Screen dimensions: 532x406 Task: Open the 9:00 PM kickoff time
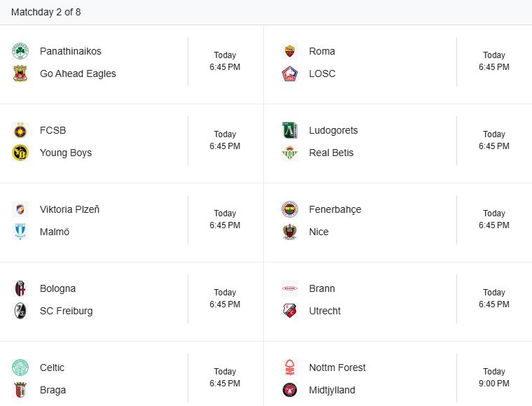pyautogui.click(x=493, y=384)
